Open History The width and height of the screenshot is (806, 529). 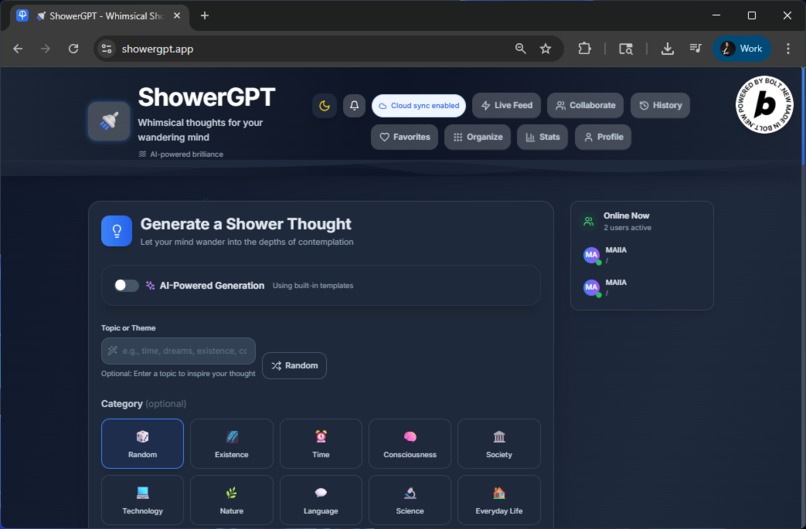coord(660,105)
